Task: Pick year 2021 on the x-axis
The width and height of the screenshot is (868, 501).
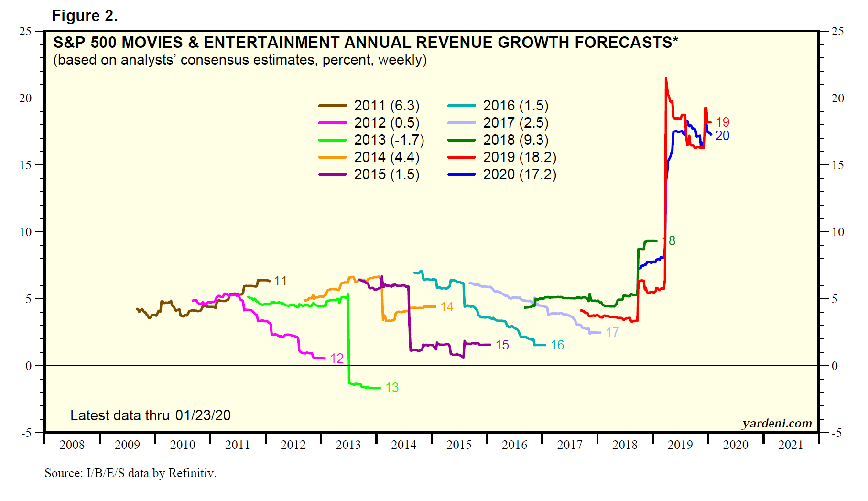Action: tap(791, 445)
